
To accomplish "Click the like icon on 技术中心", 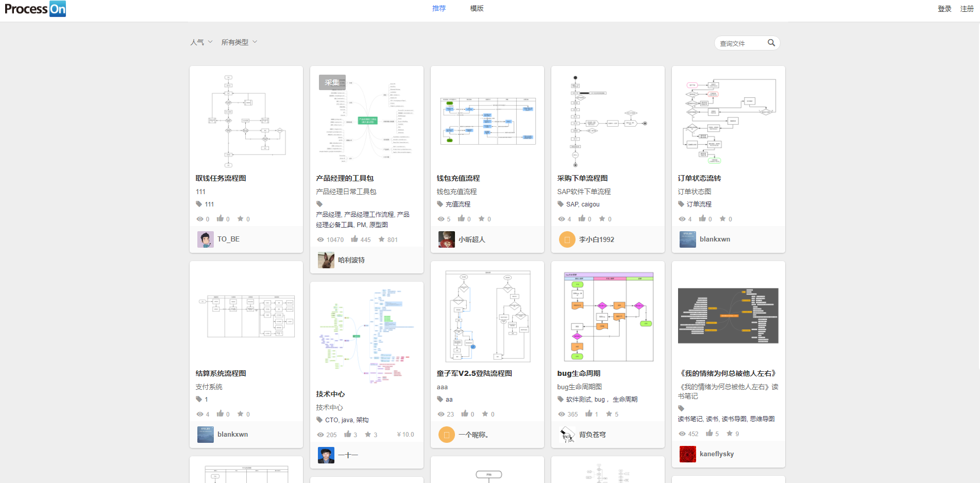I will [x=348, y=434].
